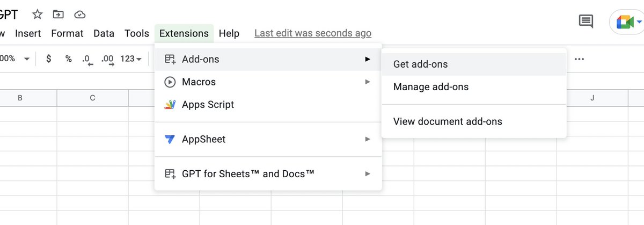Format as currency dollar icon
Viewport: 644px width, 225px height.
(x=49, y=59)
